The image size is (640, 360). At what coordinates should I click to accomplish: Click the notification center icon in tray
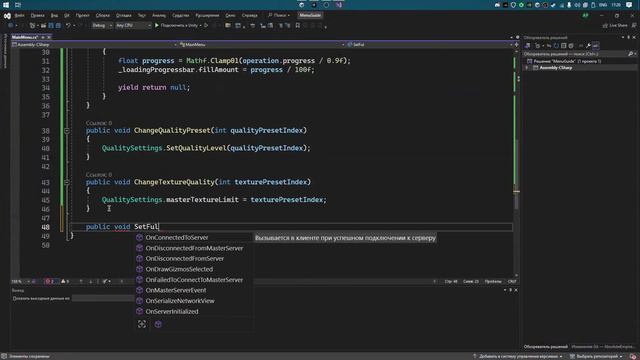(629, 5)
